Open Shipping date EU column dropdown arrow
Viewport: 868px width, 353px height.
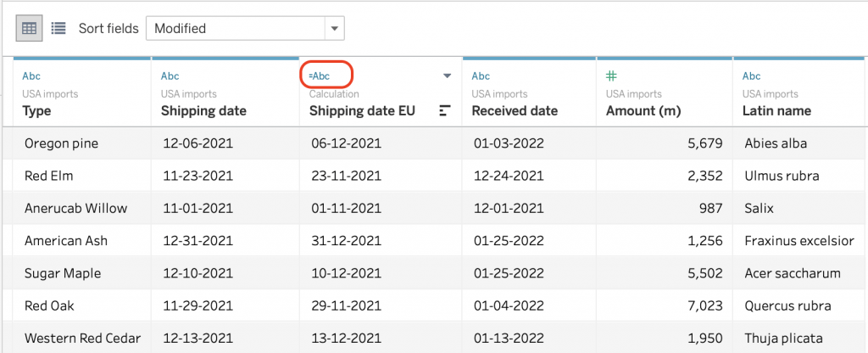pyautogui.click(x=447, y=76)
